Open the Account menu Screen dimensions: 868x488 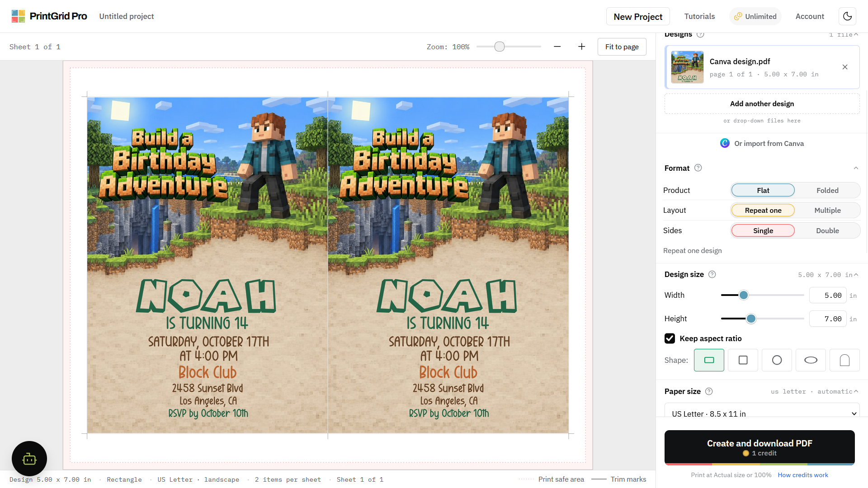(x=810, y=16)
